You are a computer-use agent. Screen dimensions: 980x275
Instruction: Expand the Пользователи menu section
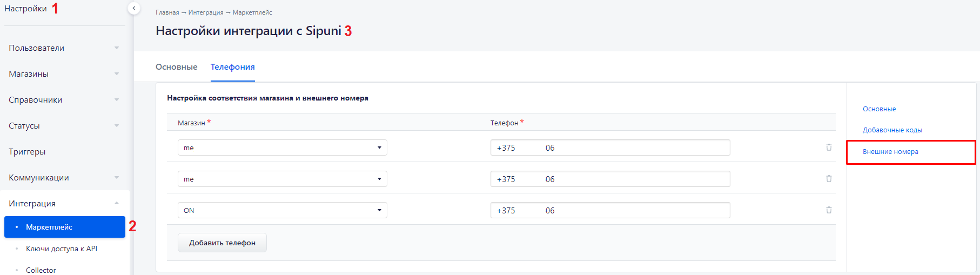[x=65, y=48]
